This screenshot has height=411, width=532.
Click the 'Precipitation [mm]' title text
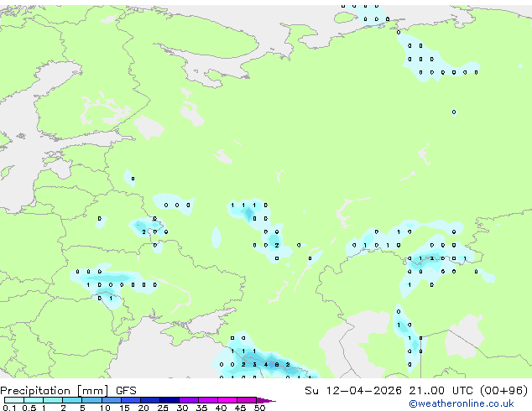pyautogui.click(x=55, y=391)
